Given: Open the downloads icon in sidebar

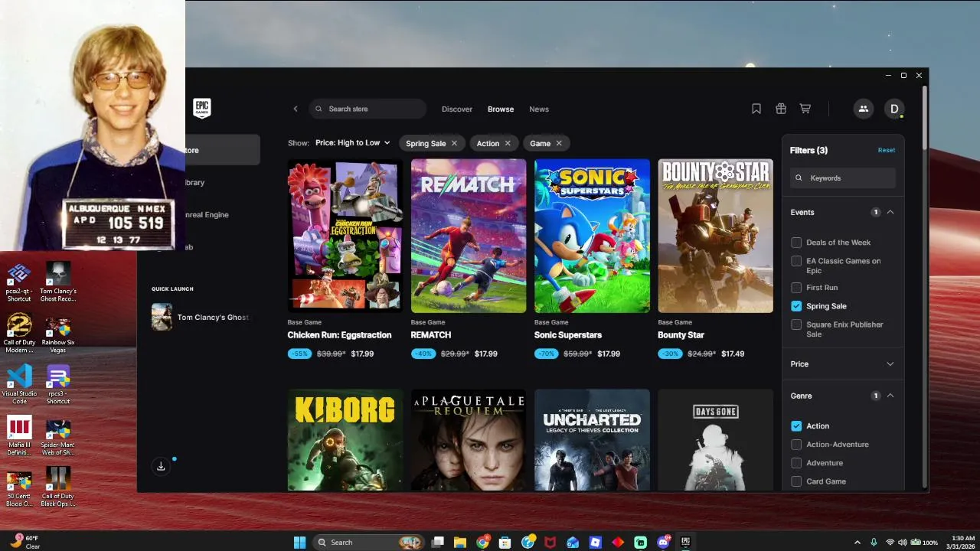Looking at the screenshot, I should point(161,466).
